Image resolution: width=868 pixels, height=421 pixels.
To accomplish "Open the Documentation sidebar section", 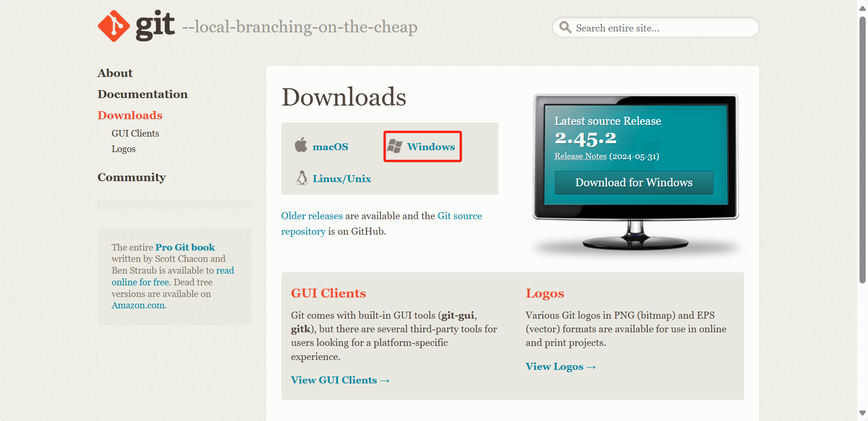I will click(x=143, y=94).
